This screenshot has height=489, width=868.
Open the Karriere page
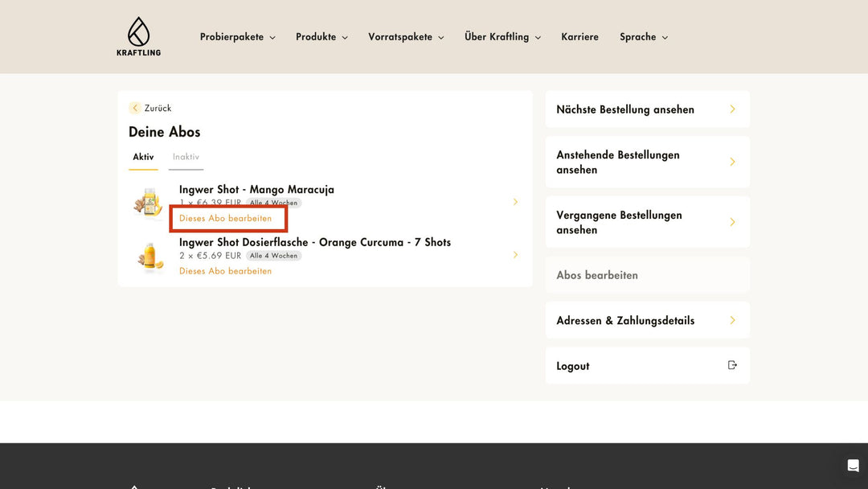[579, 37]
